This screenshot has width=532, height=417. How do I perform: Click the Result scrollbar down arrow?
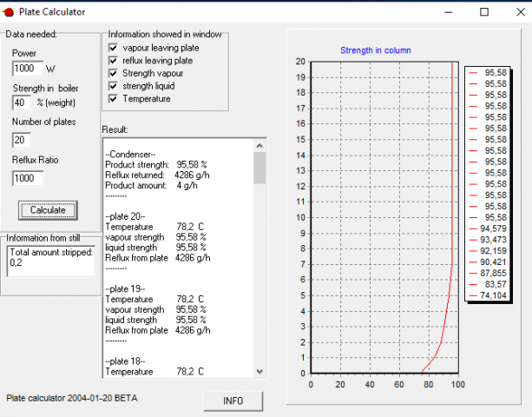(259, 371)
